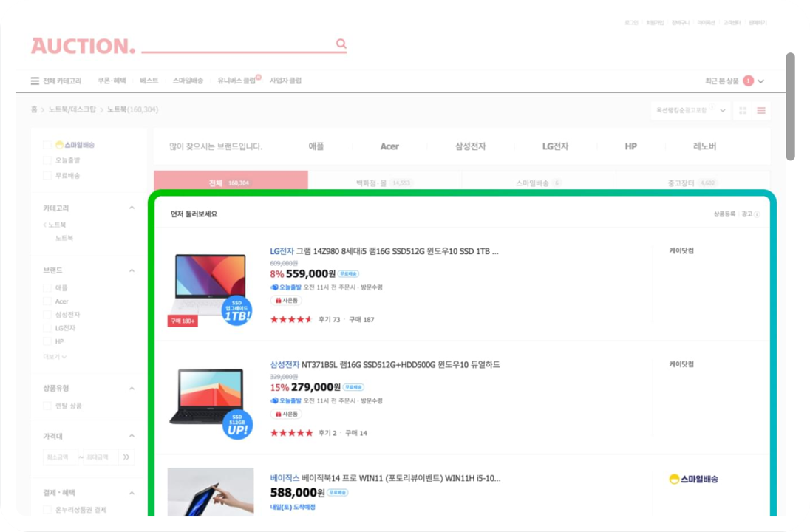Open 쿠폰·혜택 in the navigation bar
810x532 pixels.
[x=112, y=81]
